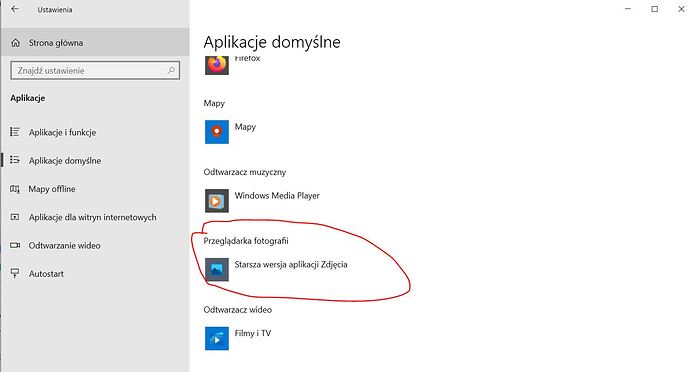Change music player Windows Media Player
Viewport: 690px width, 372px height.
(x=277, y=195)
